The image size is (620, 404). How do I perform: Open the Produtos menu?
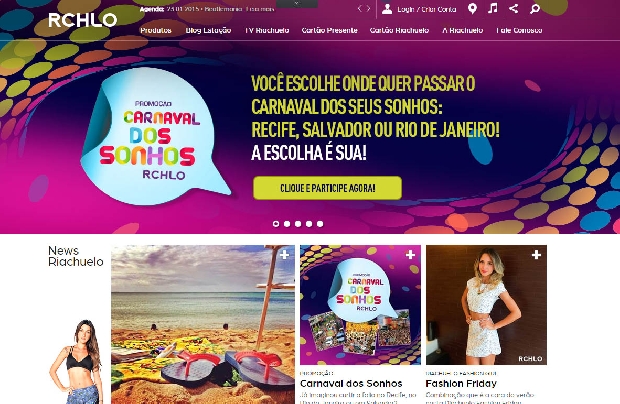point(156,30)
